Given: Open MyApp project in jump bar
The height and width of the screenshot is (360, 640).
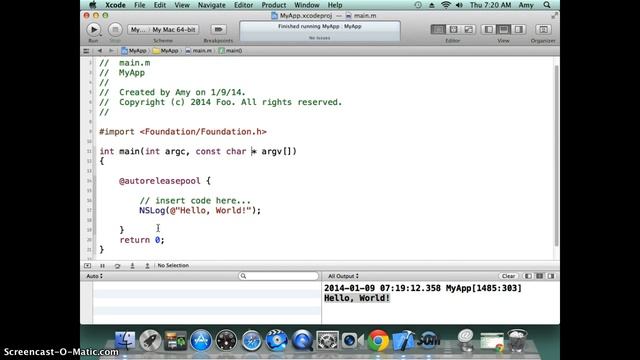Looking at the screenshot, I should pyautogui.click(x=134, y=51).
